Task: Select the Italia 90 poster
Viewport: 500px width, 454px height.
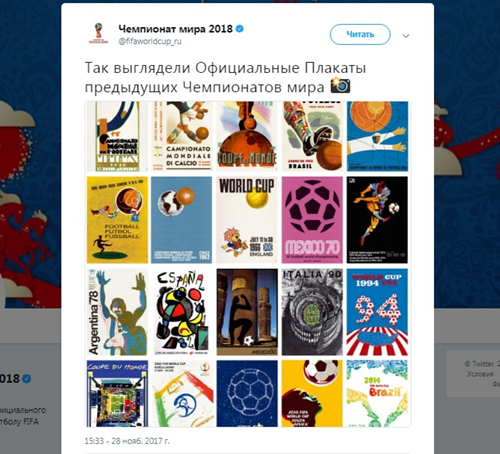Action: click(x=312, y=312)
